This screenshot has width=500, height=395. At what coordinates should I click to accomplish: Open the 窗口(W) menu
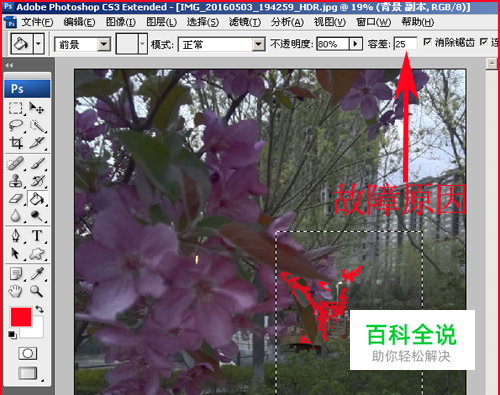pyautogui.click(x=373, y=22)
